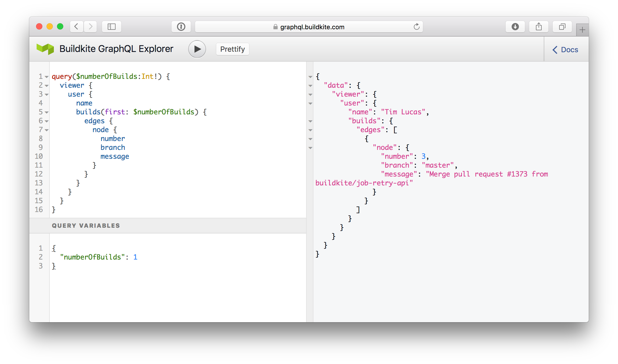The width and height of the screenshot is (618, 364).
Task: Collapse the node block at line 7
Action: point(47,130)
